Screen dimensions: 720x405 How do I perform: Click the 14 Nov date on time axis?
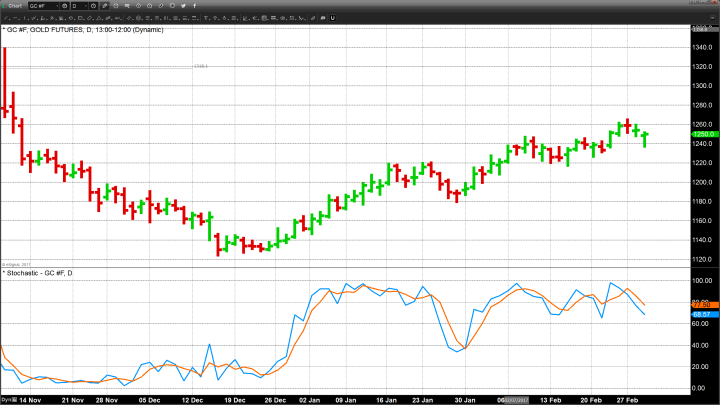(30, 398)
